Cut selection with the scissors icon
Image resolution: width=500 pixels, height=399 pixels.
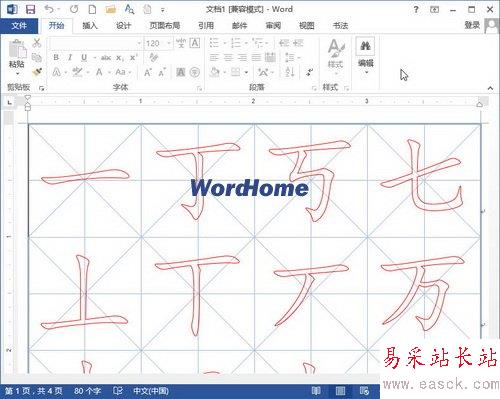pos(36,43)
